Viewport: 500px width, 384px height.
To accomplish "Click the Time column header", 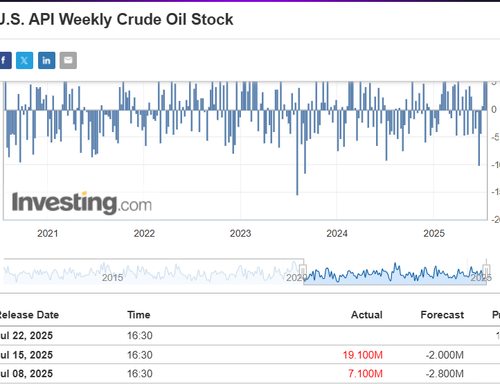I will pyautogui.click(x=139, y=315).
